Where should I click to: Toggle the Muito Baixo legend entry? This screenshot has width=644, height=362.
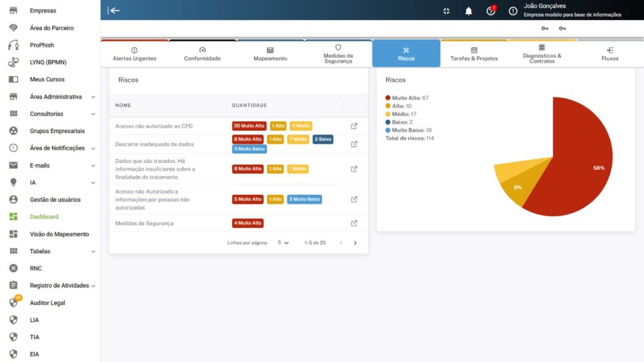click(x=408, y=129)
